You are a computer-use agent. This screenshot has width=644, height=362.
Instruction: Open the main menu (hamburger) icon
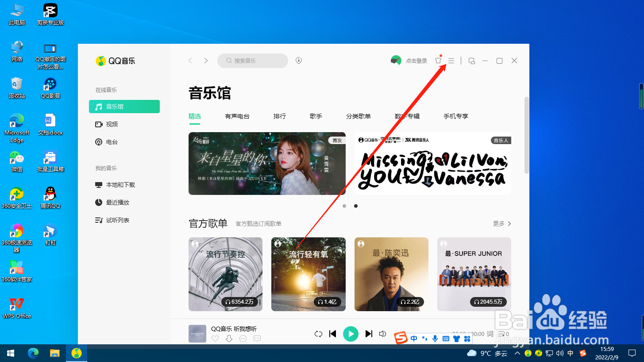pyautogui.click(x=451, y=61)
